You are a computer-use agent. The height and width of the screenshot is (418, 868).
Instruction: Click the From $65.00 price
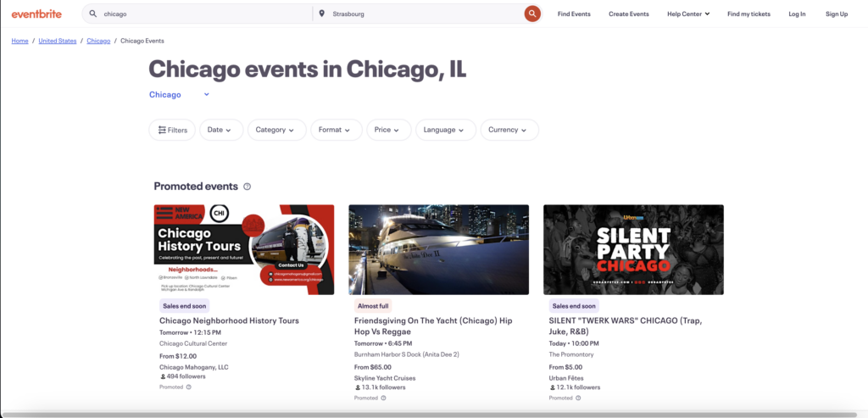coord(373,367)
